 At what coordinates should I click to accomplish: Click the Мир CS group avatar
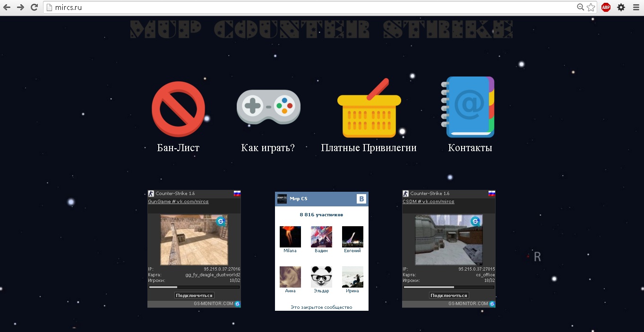coord(282,199)
